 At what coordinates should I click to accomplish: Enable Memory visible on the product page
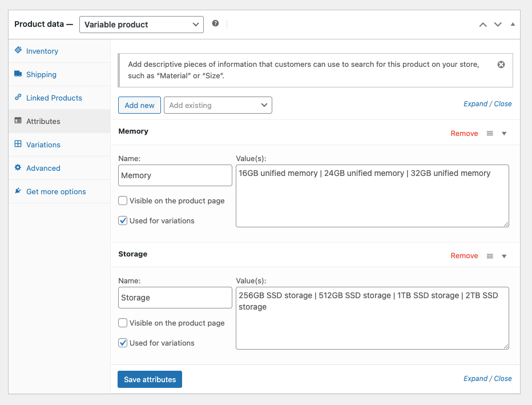[x=123, y=201]
